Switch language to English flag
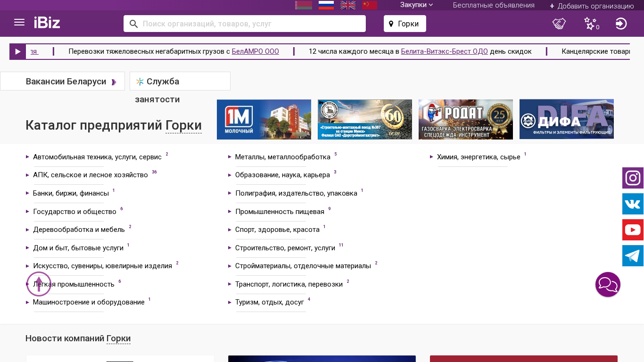The width and height of the screenshot is (644, 362). 348,5
